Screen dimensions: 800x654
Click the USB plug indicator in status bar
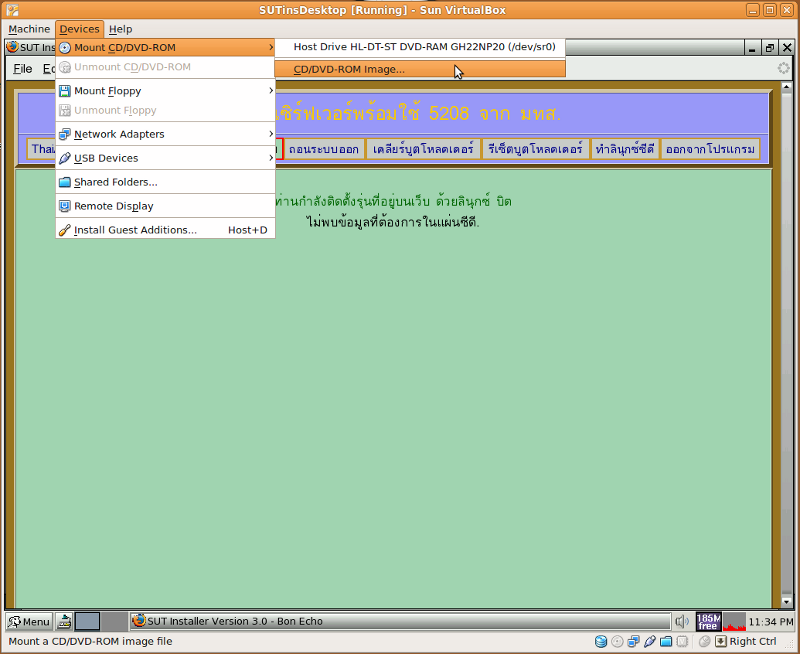pos(650,641)
